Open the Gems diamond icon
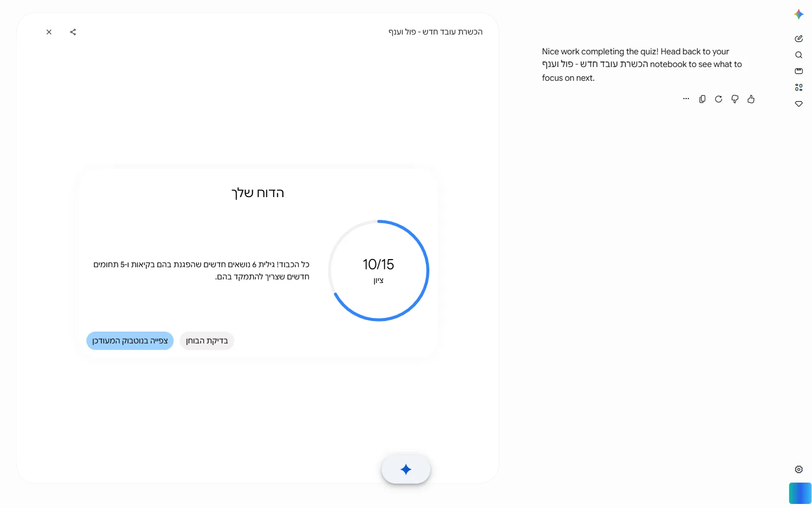Screen dimensions: 812x508 point(799,104)
